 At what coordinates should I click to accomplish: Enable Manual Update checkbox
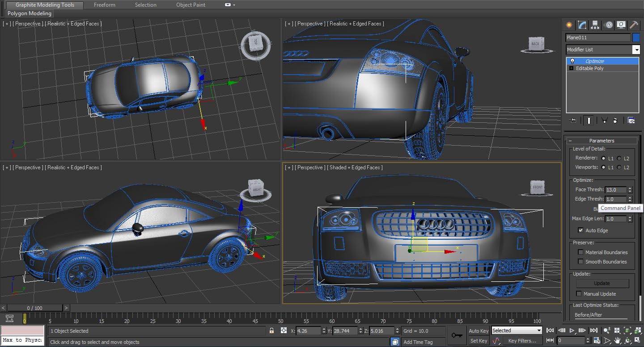tap(579, 293)
